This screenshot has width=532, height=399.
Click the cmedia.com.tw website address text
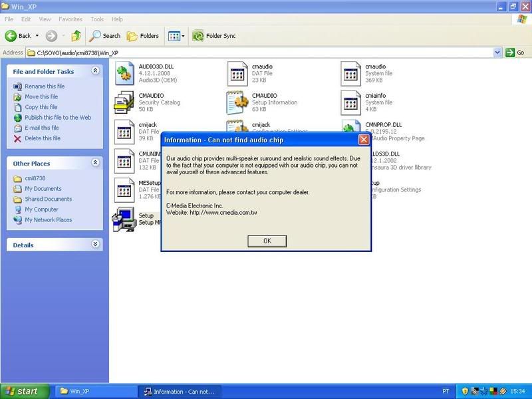223,213
